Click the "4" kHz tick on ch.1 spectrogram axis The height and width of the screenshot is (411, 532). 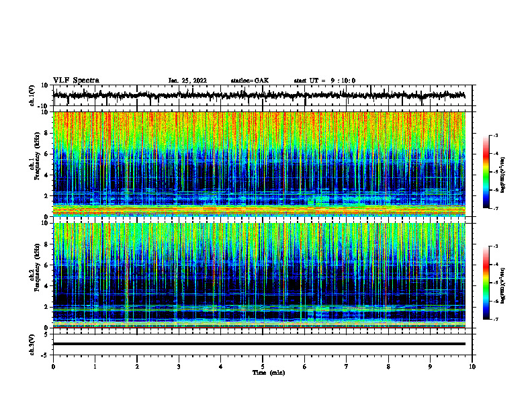[47, 175]
